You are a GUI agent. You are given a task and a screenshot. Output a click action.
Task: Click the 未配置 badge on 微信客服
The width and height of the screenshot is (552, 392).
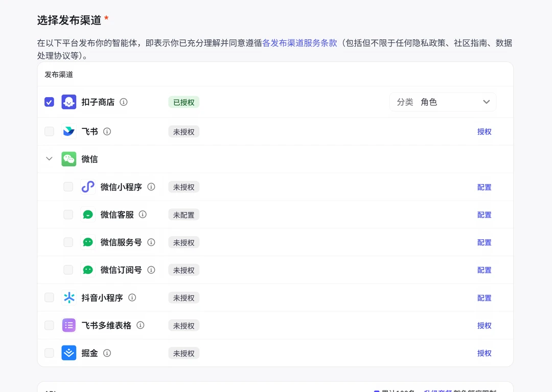coord(184,215)
